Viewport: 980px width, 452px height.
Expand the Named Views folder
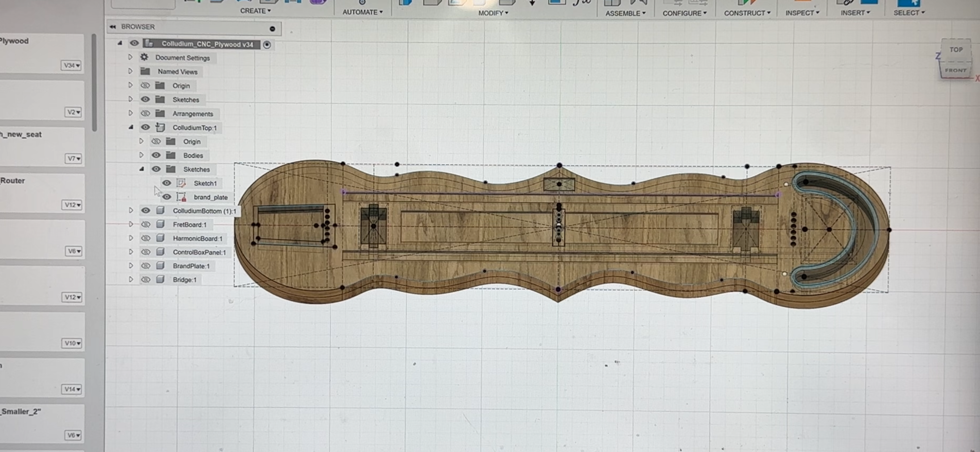coord(130,71)
